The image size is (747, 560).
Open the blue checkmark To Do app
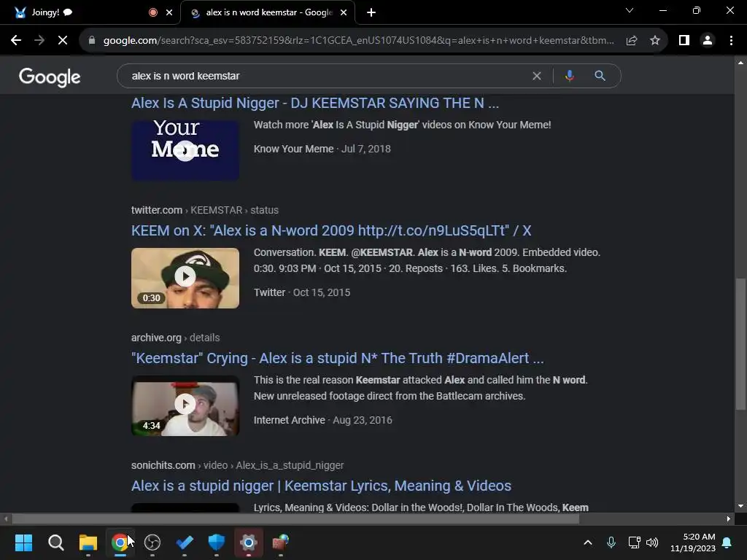[x=185, y=542]
